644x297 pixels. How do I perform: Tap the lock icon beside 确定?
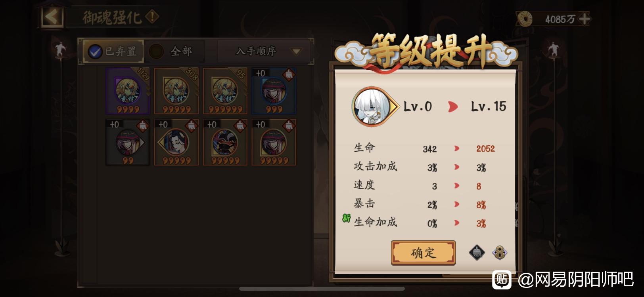(500, 252)
